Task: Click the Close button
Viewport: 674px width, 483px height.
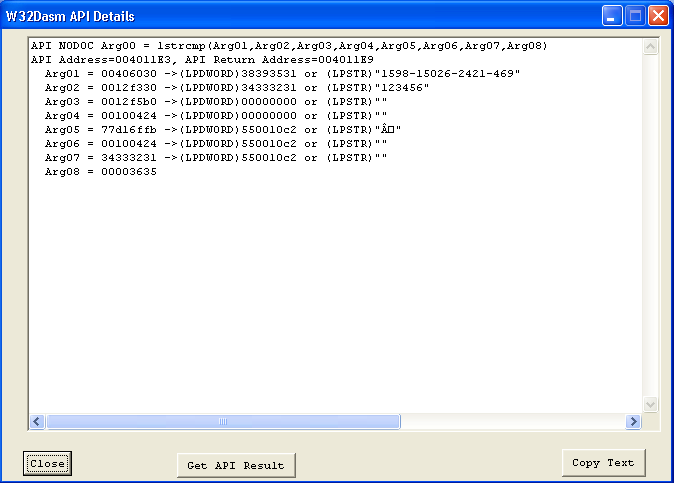Action: (x=47, y=463)
